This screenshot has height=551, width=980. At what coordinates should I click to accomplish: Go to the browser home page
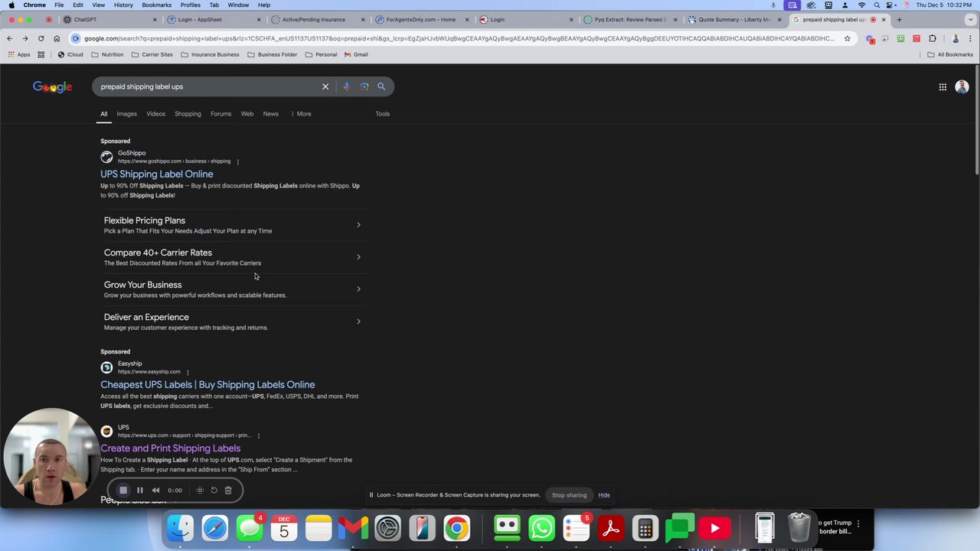point(57,38)
